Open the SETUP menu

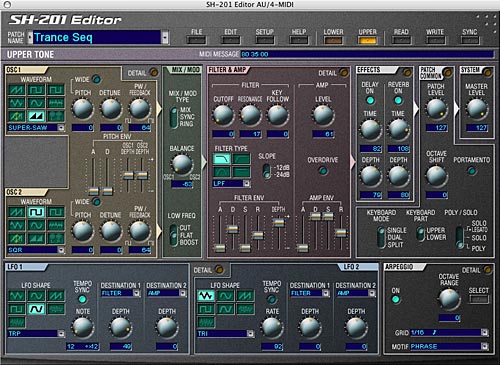click(265, 40)
